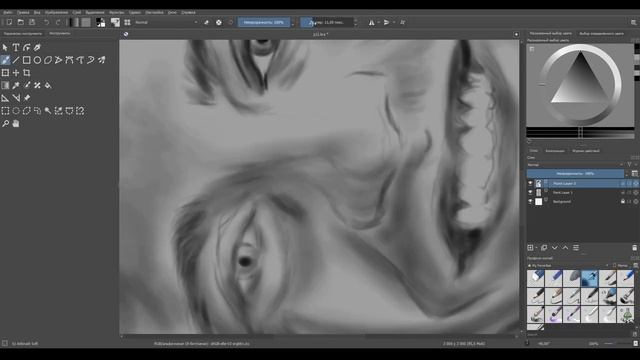
Task: Select the Measure tool
Action: click(16, 98)
